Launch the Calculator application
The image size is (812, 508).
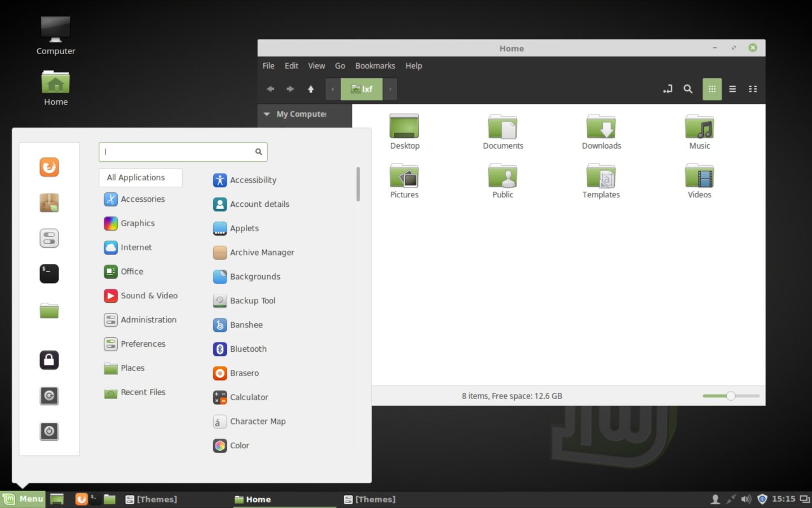[249, 397]
